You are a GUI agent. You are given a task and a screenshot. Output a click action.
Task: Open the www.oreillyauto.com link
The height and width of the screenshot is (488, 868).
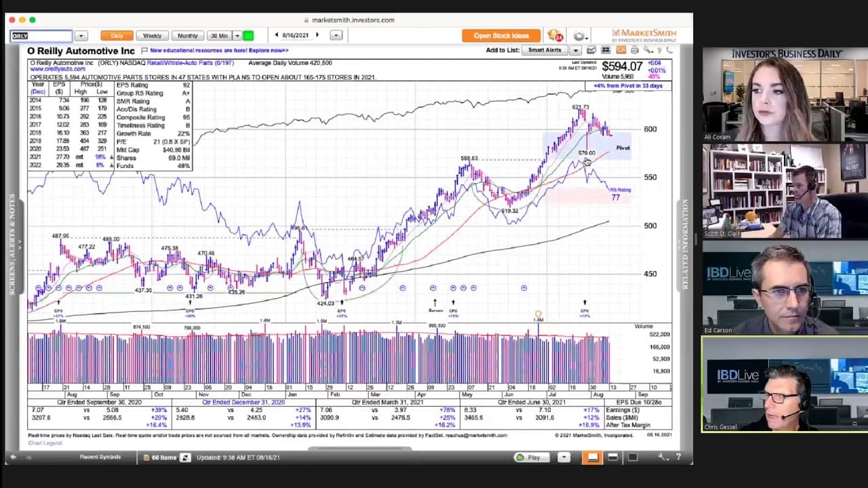(58, 69)
